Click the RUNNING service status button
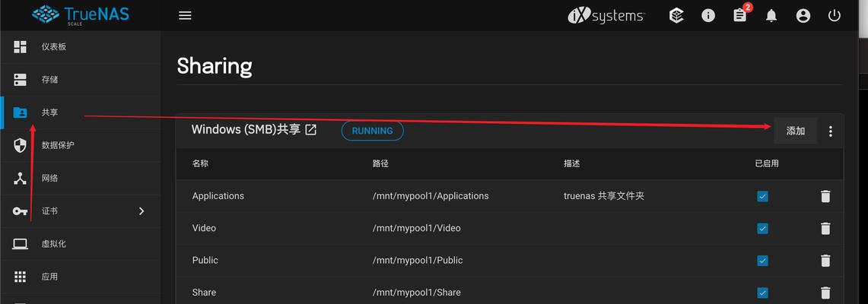The width and height of the screenshot is (868, 304). [373, 131]
